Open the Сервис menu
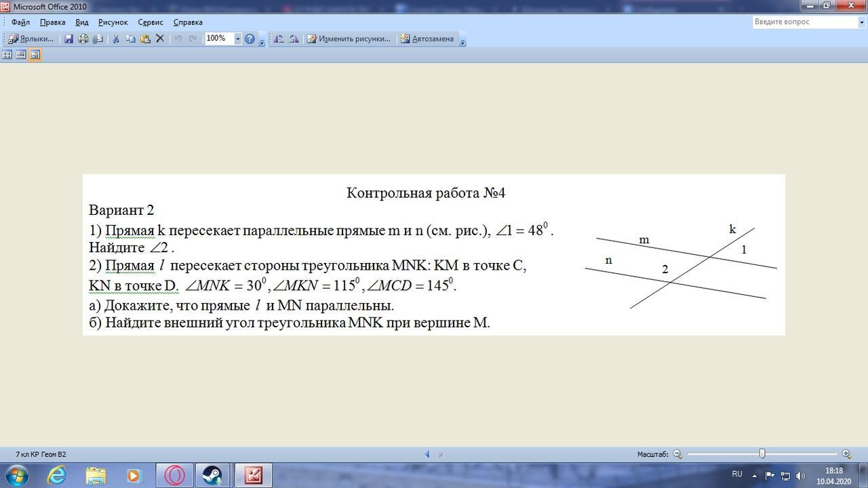868x488 pixels. tap(151, 22)
